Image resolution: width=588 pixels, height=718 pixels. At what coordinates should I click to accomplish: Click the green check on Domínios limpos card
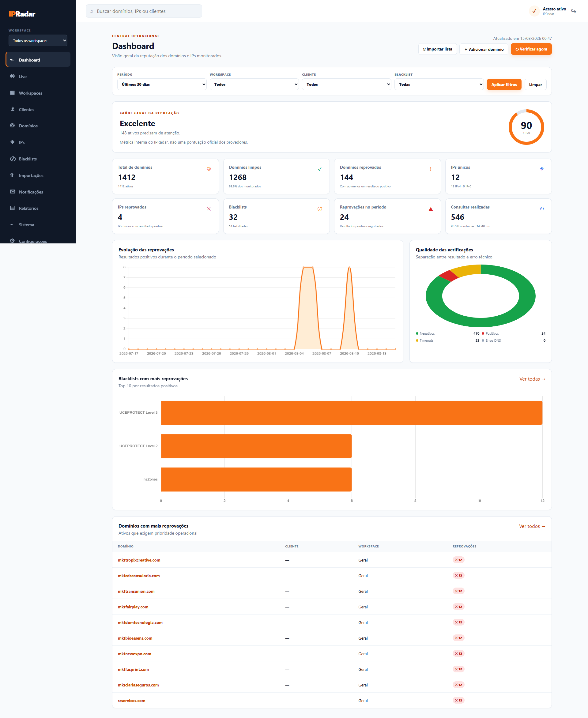319,169
